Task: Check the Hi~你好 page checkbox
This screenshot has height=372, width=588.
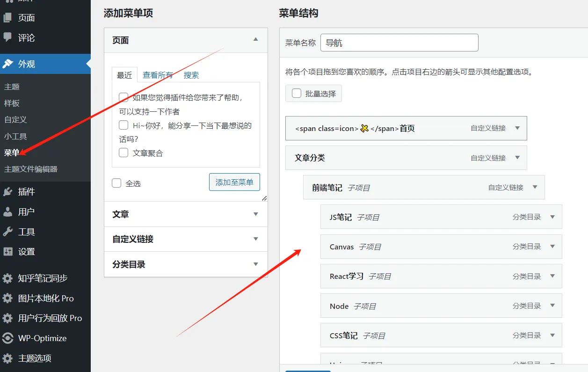Action: tap(123, 125)
